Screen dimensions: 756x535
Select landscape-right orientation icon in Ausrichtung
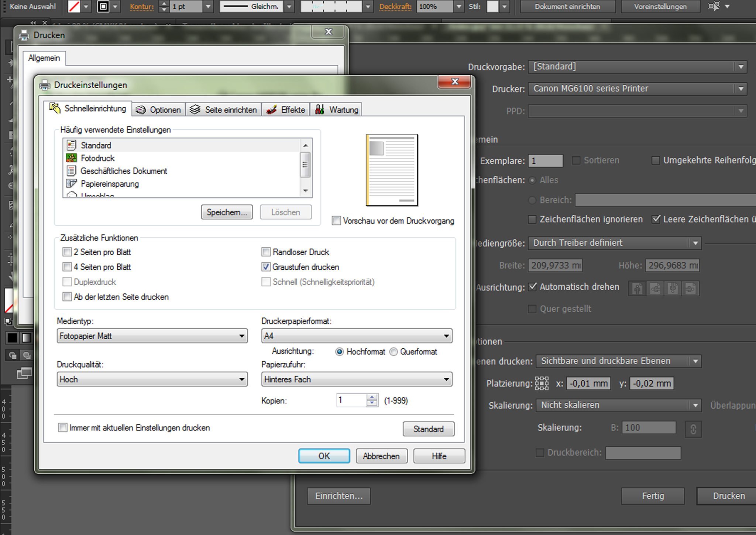click(690, 288)
